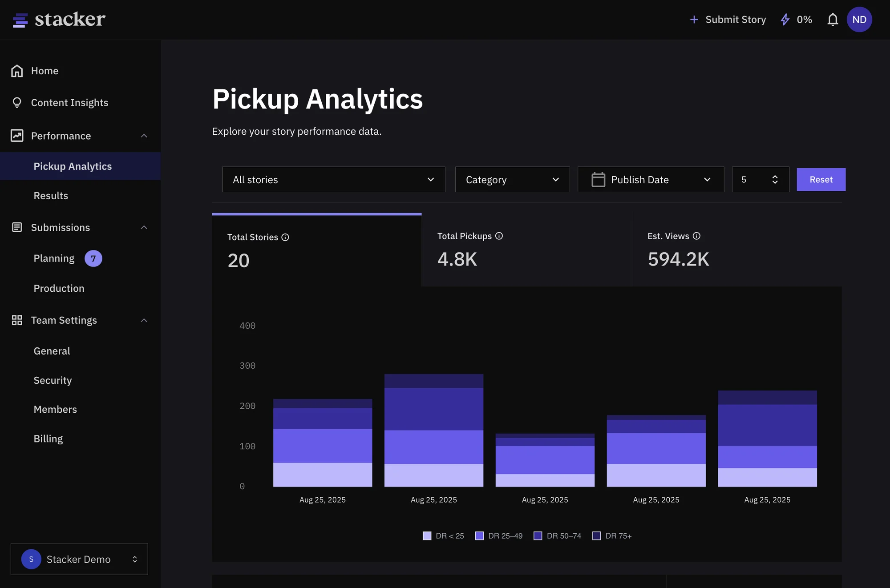Screen dimensions: 890x588
Task: Click the plus icon beside Submit Story
Action: point(694,20)
